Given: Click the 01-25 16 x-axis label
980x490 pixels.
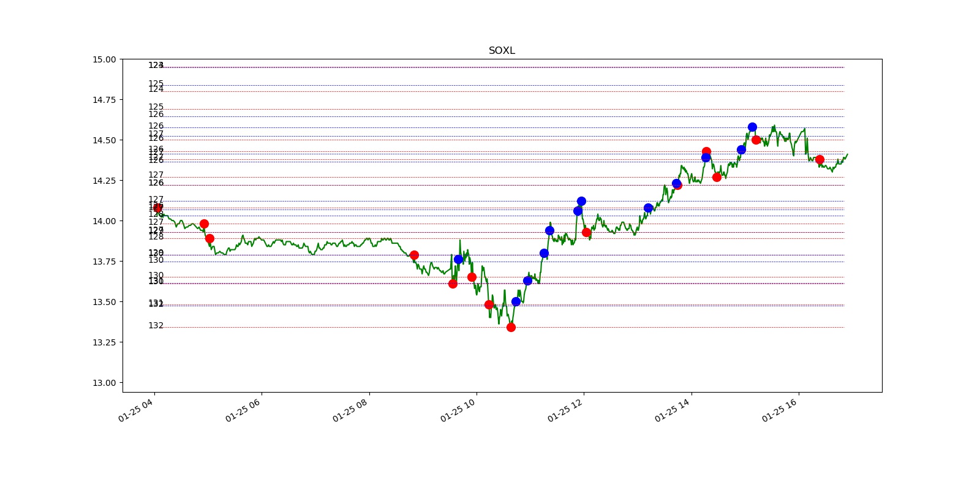Looking at the screenshot, I should pyautogui.click(x=779, y=410).
